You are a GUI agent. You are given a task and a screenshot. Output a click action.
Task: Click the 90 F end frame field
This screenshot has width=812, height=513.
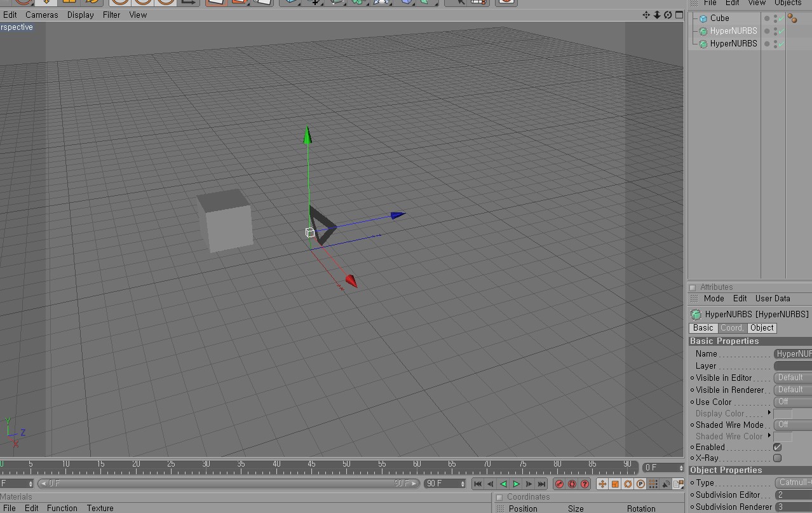(445, 484)
